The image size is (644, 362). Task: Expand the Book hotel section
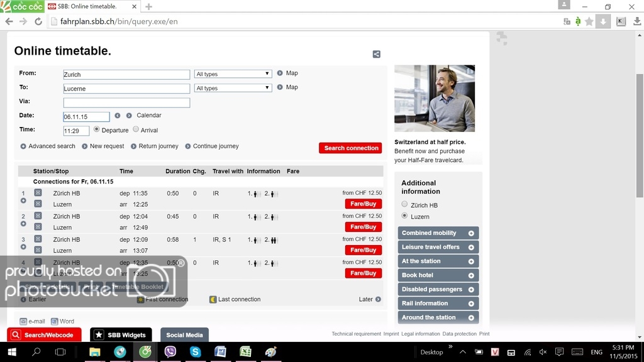pos(438,275)
